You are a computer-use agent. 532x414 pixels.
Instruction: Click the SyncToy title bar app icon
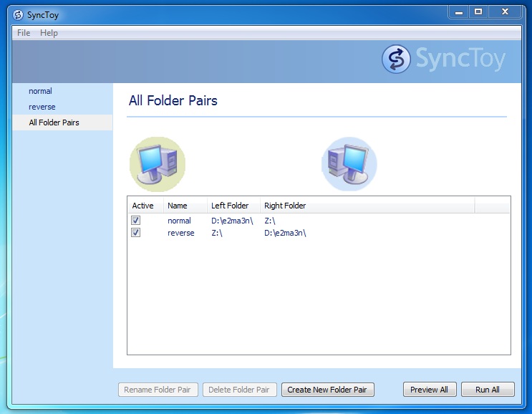(18, 15)
